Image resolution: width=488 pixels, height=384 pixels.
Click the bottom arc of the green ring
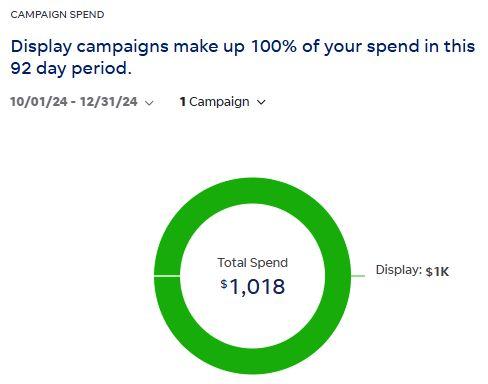pos(253,361)
